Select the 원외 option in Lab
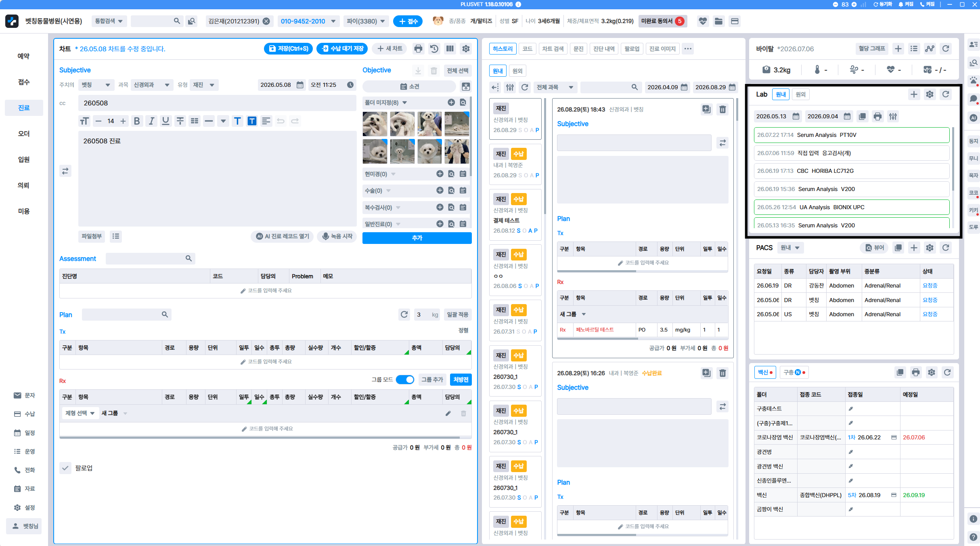The height and width of the screenshot is (546, 980). coord(800,94)
